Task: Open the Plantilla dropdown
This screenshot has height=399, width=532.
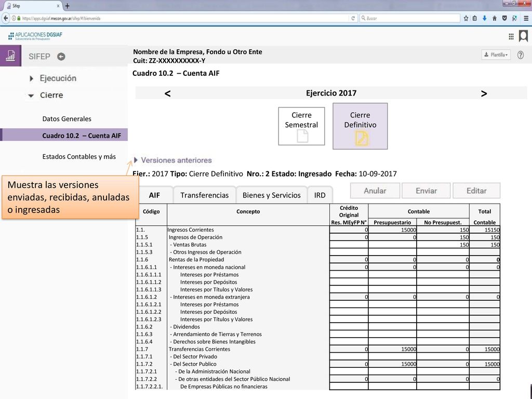Action: pos(496,55)
